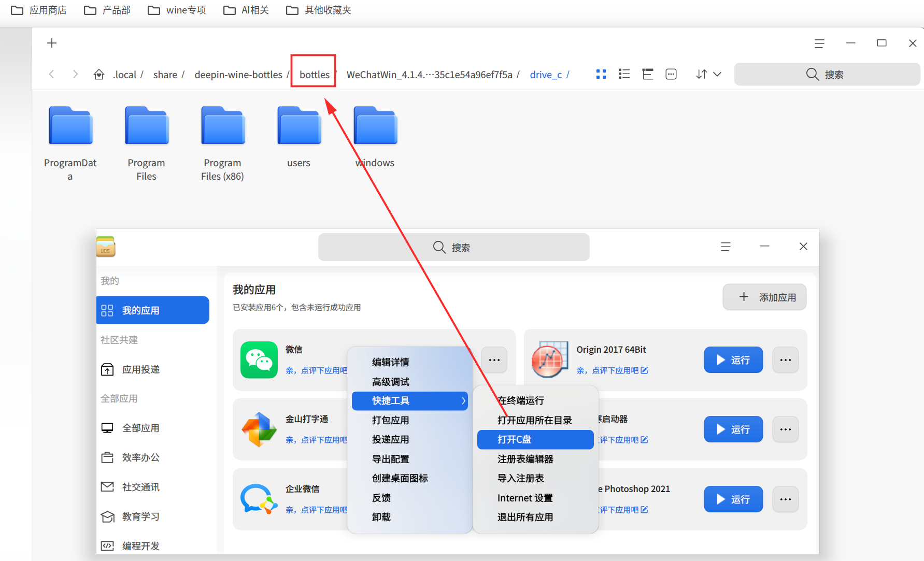Expand 快捷工具 submenu
This screenshot has height=561, width=924.
(x=410, y=401)
